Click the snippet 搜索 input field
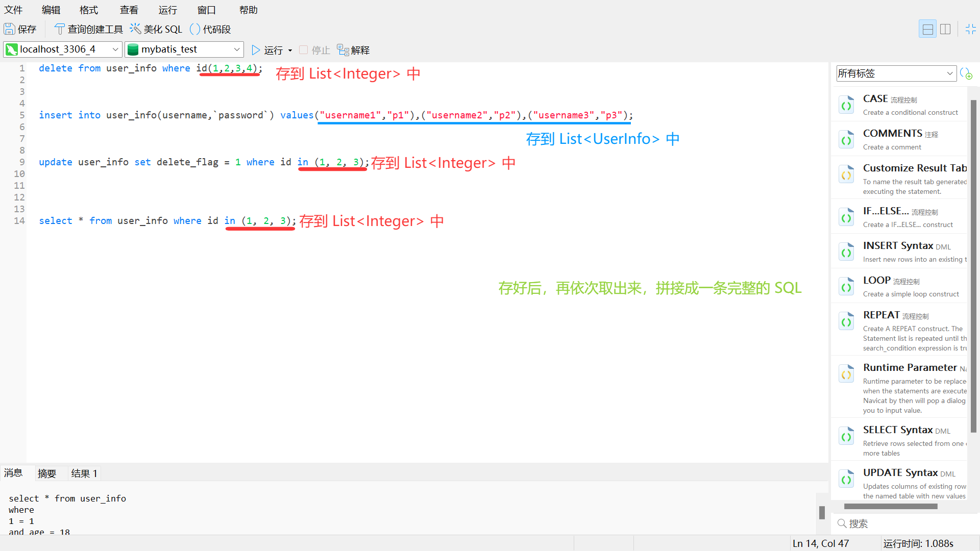Viewport: 980px width, 551px height. (x=906, y=523)
